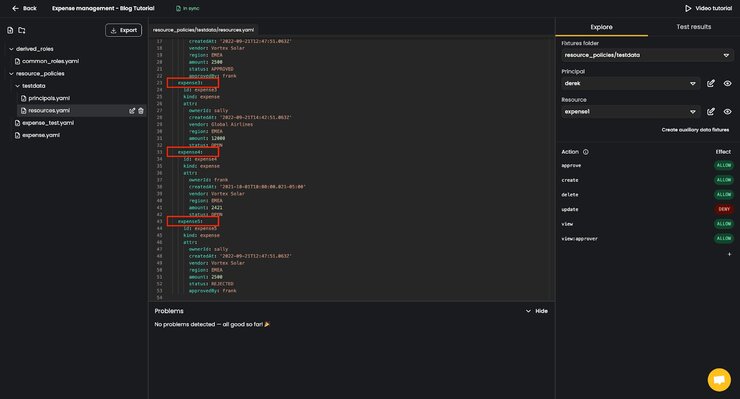
Task: Preview the derek principal with eye icon
Action: (x=727, y=84)
